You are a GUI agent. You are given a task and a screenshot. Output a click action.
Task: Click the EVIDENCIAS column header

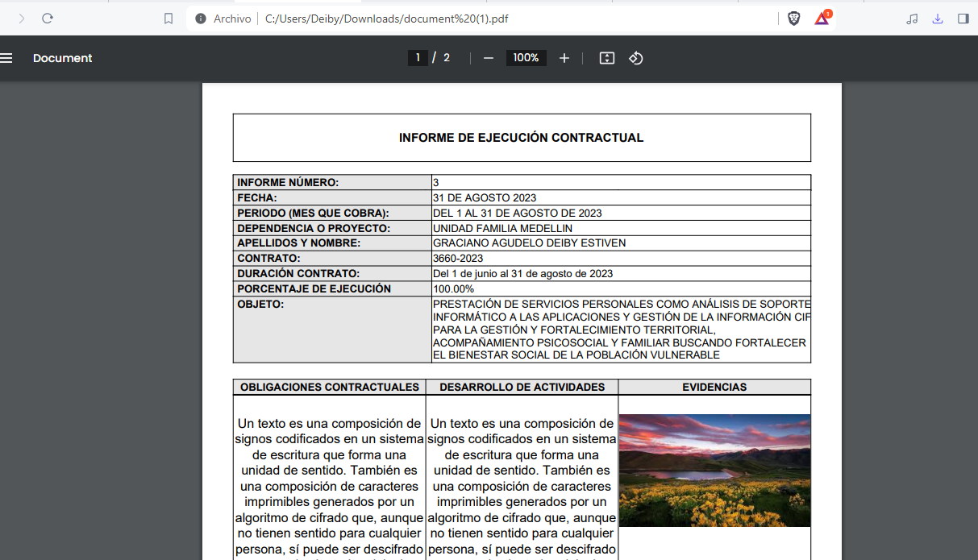(714, 388)
